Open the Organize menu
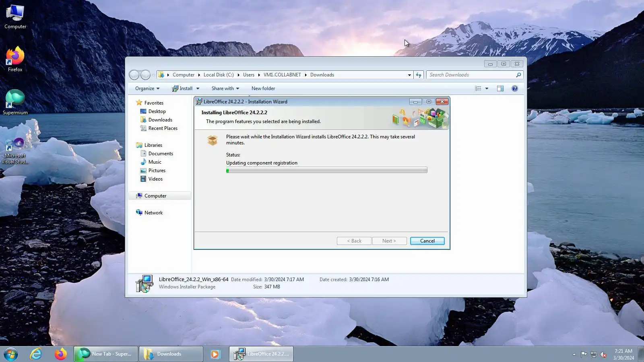 tap(147, 88)
